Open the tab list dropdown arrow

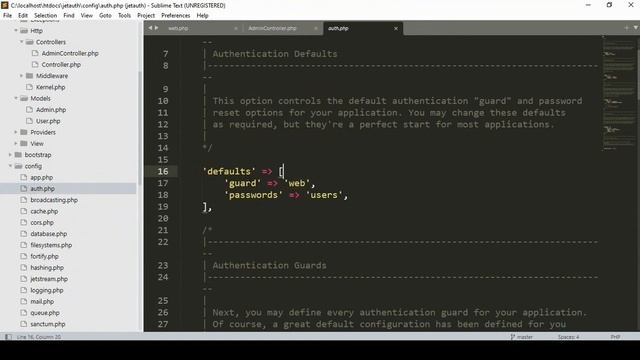(636, 28)
